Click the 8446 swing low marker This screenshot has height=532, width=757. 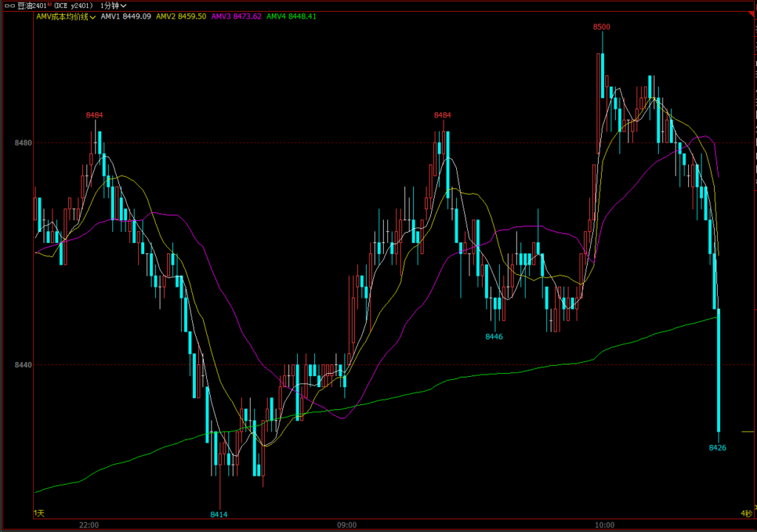pos(494,337)
